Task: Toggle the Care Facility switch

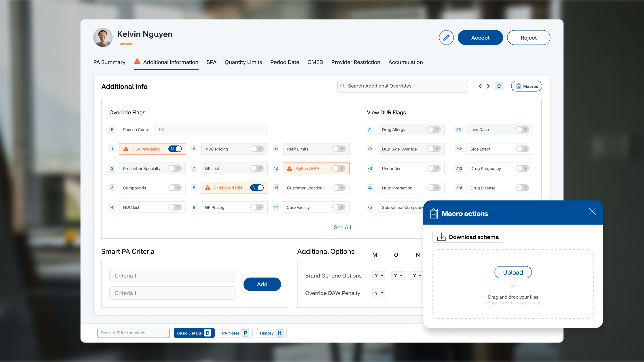Action: (x=339, y=207)
